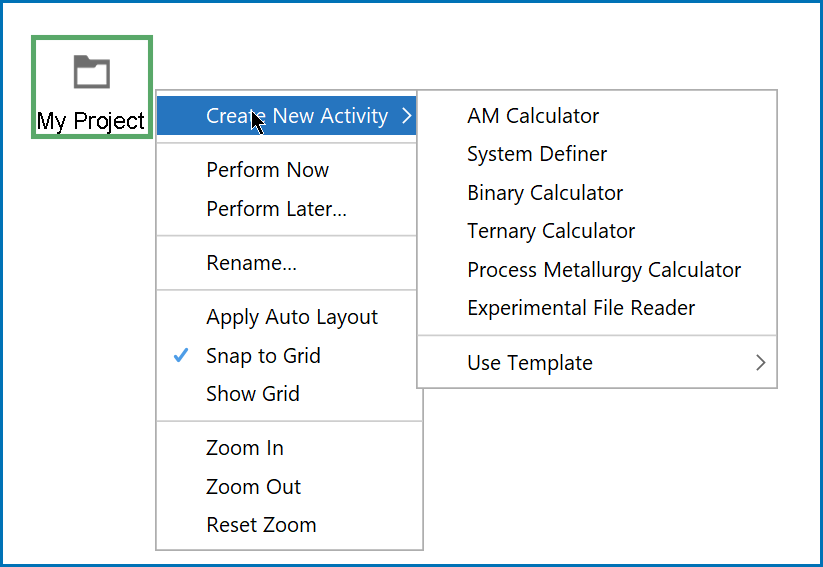
Task: Select Reset Zoom entry
Action: (x=289, y=525)
